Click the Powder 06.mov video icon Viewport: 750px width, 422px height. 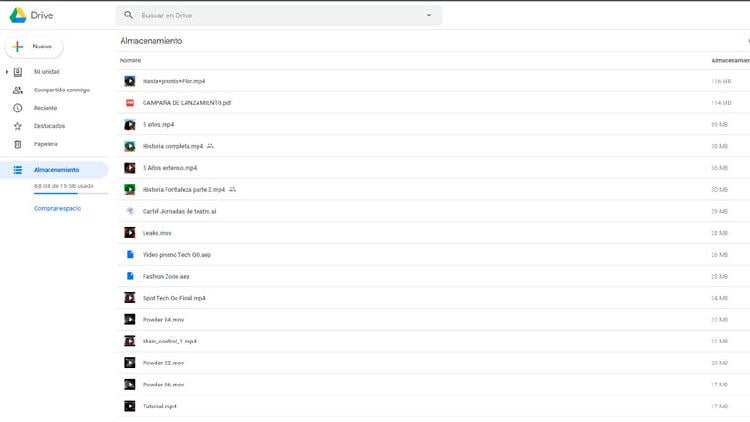130,384
